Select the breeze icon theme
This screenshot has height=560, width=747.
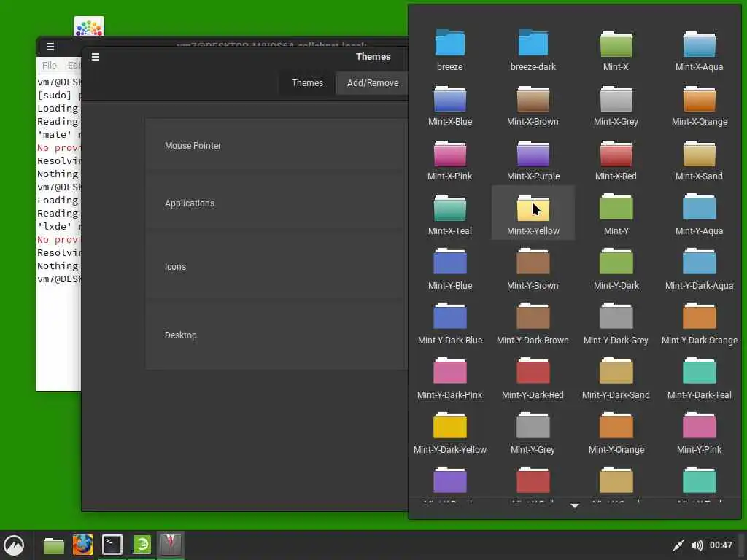pyautogui.click(x=449, y=50)
